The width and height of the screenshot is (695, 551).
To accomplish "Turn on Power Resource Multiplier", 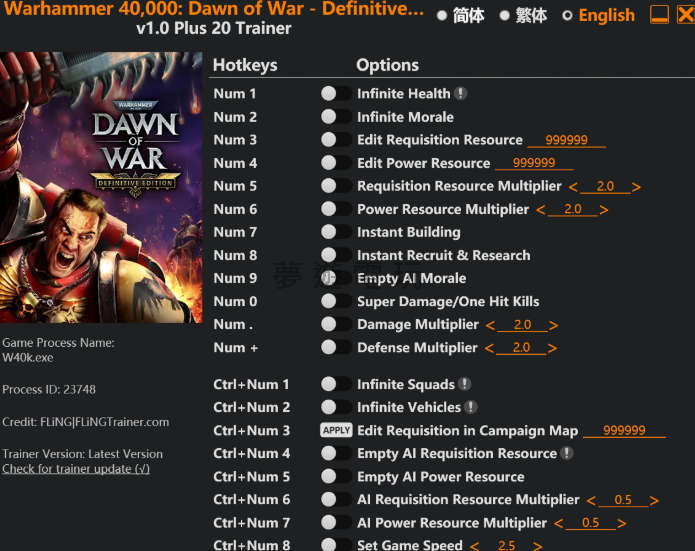I will click(x=336, y=209).
